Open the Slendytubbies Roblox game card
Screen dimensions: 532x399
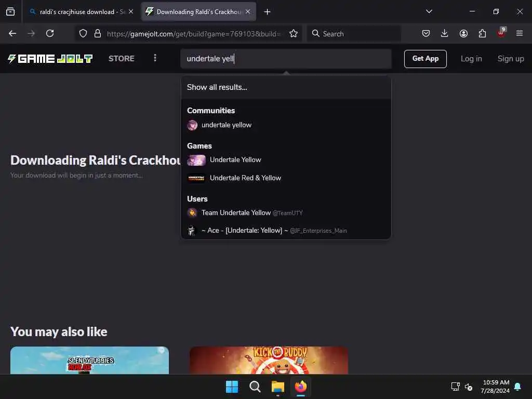(89, 361)
